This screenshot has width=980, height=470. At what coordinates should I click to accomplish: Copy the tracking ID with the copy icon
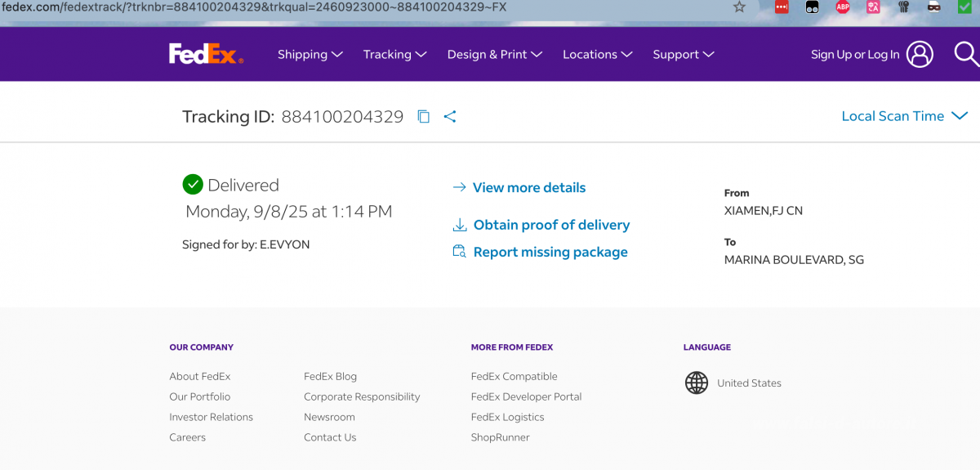423,116
